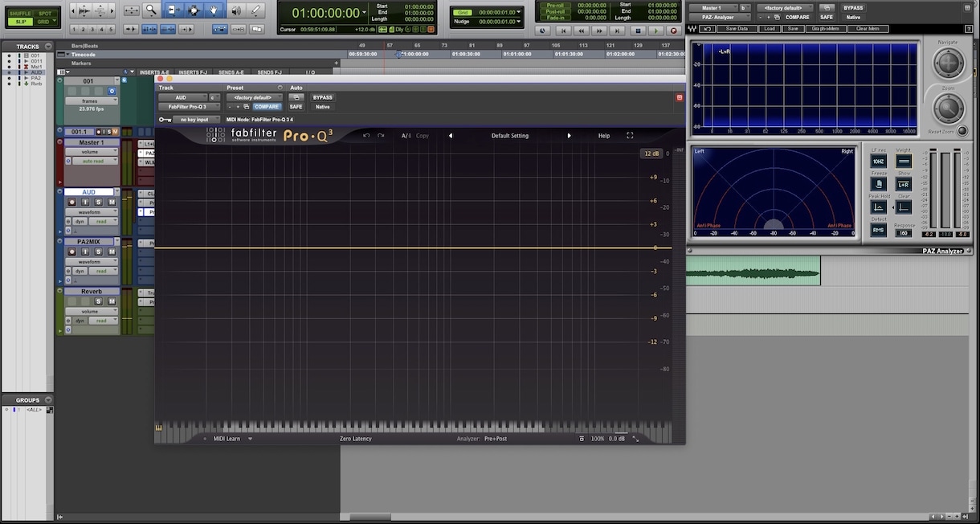Click the Pro-Q 3 undo arrow
The width and height of the screenshot is (980, 524).
coord(366,136)
